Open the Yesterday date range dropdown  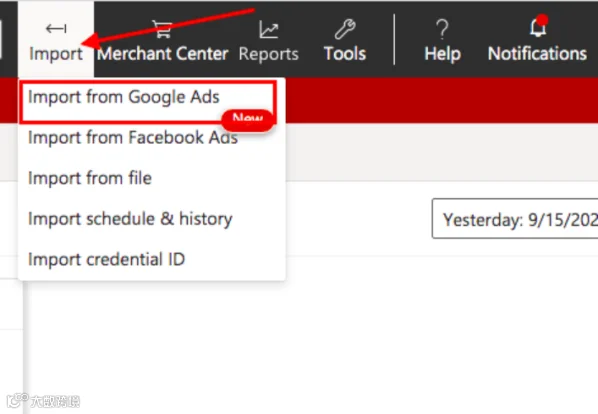515,218
